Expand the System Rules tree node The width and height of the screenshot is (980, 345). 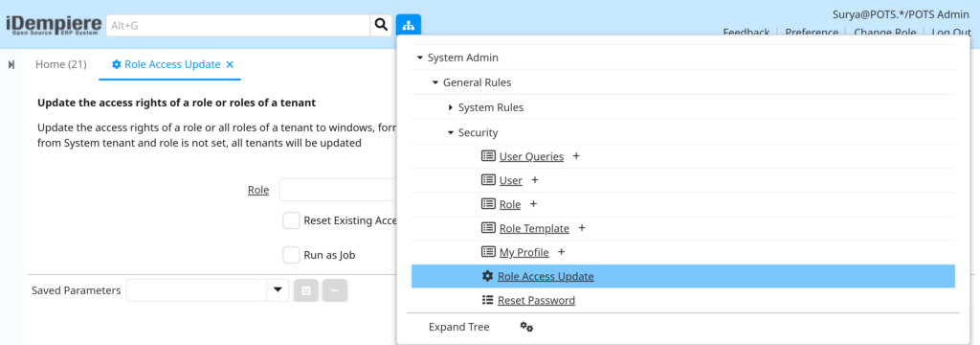point(451,107)
